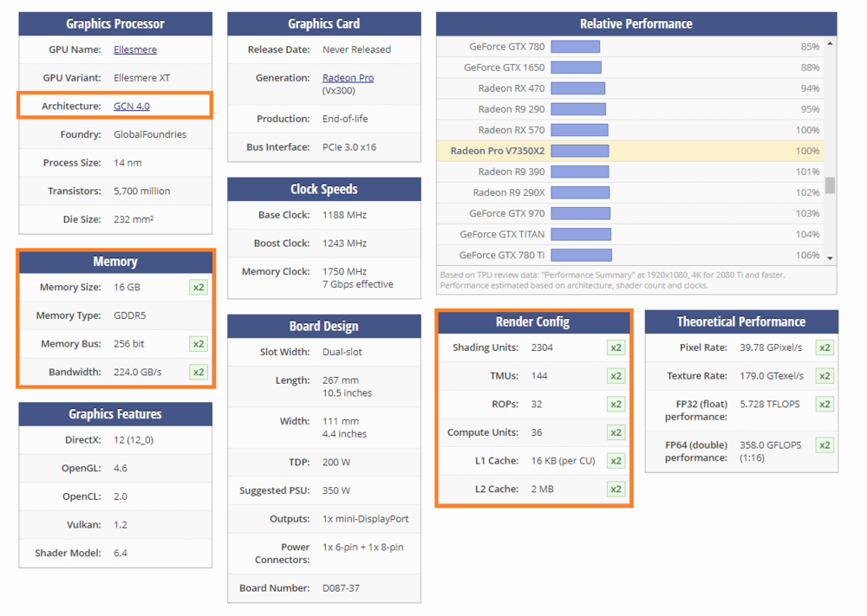Select the x2 badge next to ROPs
867x616 pixels.
tap(616, 404)
